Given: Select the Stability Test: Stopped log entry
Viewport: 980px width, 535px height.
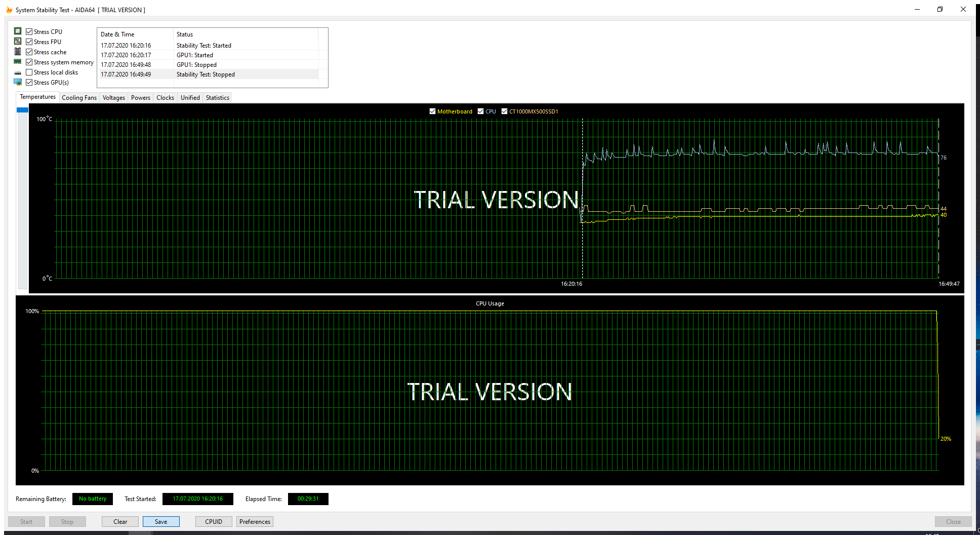Looking at the screenshot, I should pyautogui.click(x=205, y=74).
